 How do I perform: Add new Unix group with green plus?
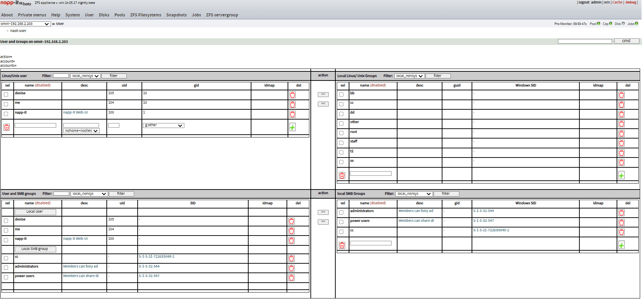point(622,175)
